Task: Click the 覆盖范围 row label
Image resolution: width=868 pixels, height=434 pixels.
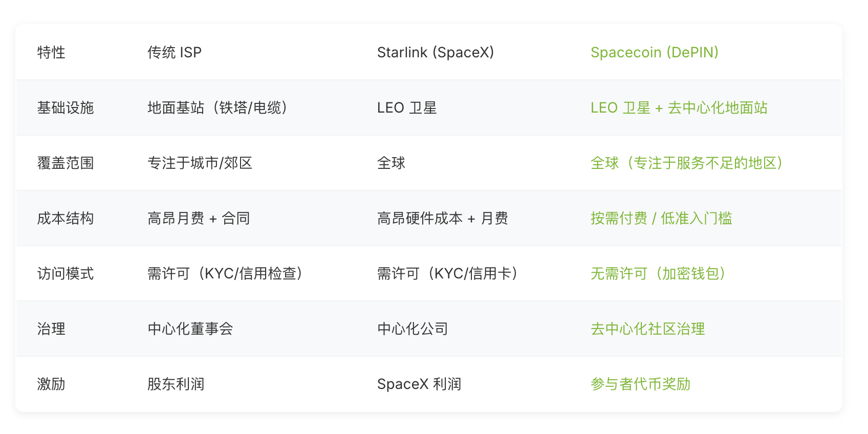Action: (66, 163)
